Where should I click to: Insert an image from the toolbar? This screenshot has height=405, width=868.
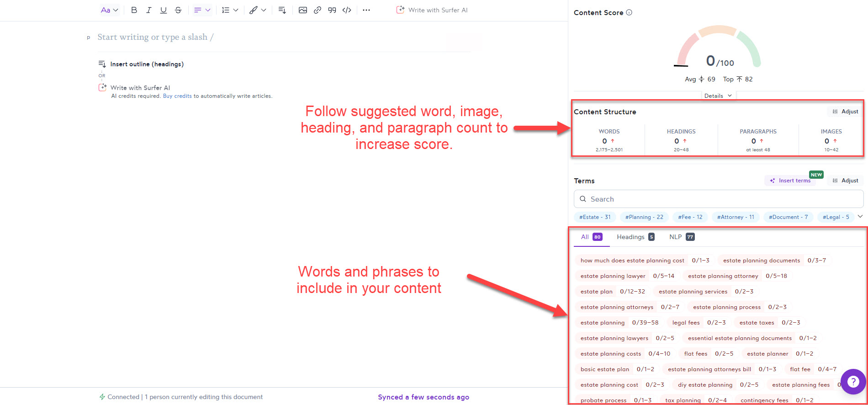pos(302,10)
